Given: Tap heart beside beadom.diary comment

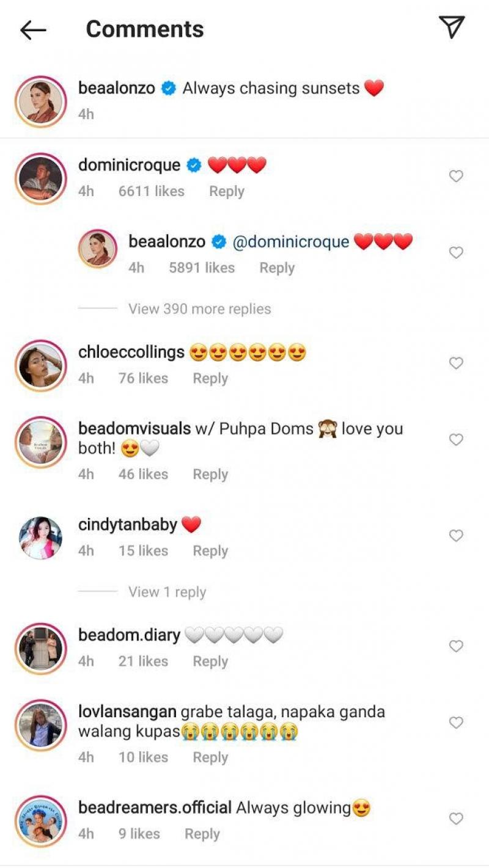Looking at the screenshot, I should (x=456, y=646).
